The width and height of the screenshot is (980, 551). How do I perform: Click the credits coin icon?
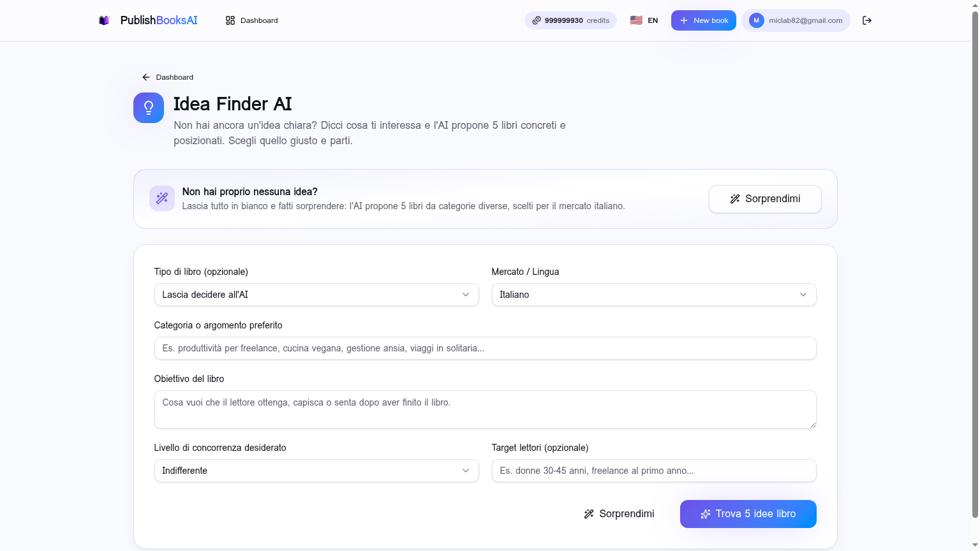[x=537, y=20]
